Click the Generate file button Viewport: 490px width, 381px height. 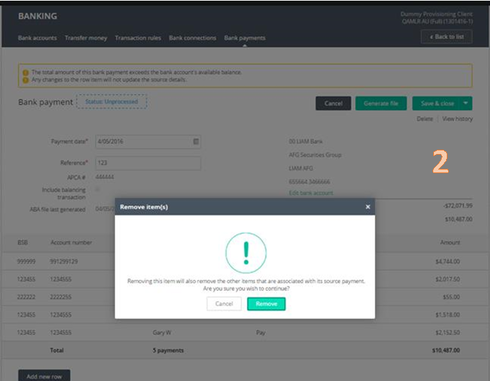(381, 103)
